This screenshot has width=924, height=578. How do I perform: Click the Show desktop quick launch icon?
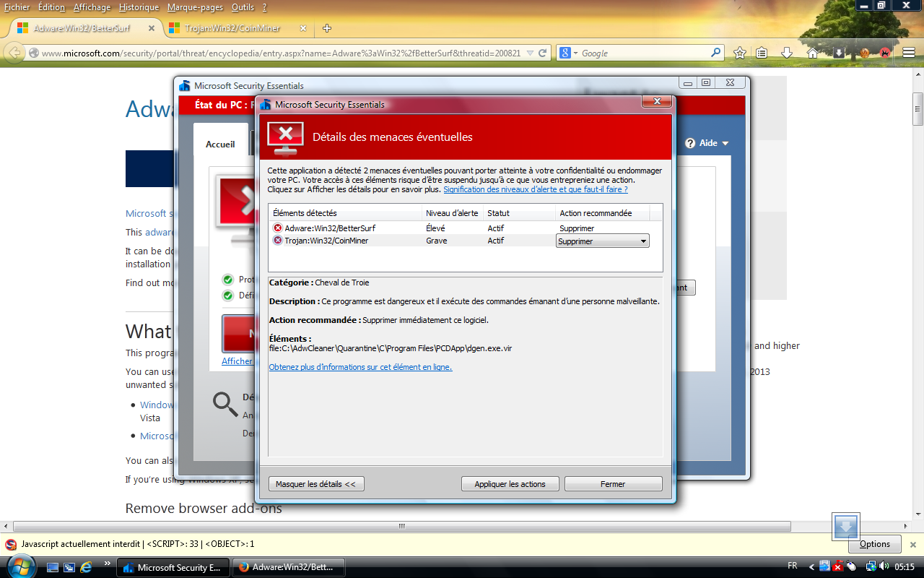point(53,567)
